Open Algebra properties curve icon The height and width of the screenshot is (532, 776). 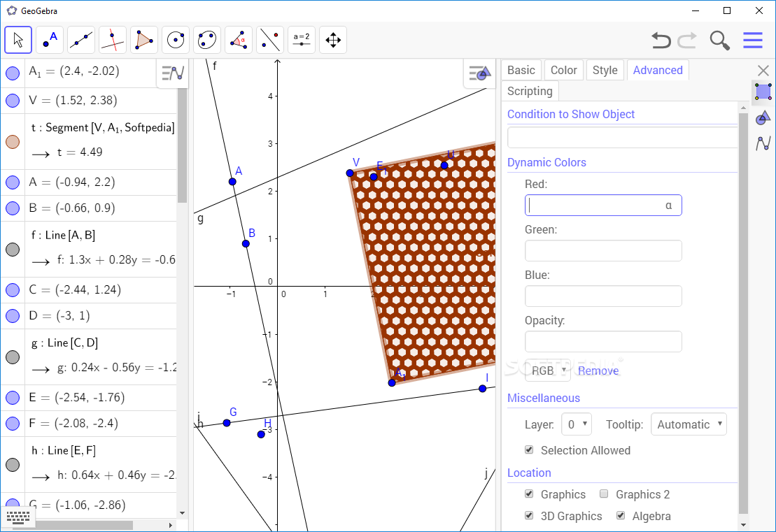point(763,143)
